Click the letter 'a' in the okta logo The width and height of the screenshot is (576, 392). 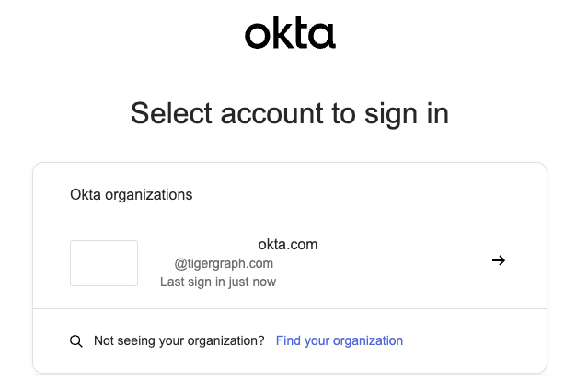[323, 37]
